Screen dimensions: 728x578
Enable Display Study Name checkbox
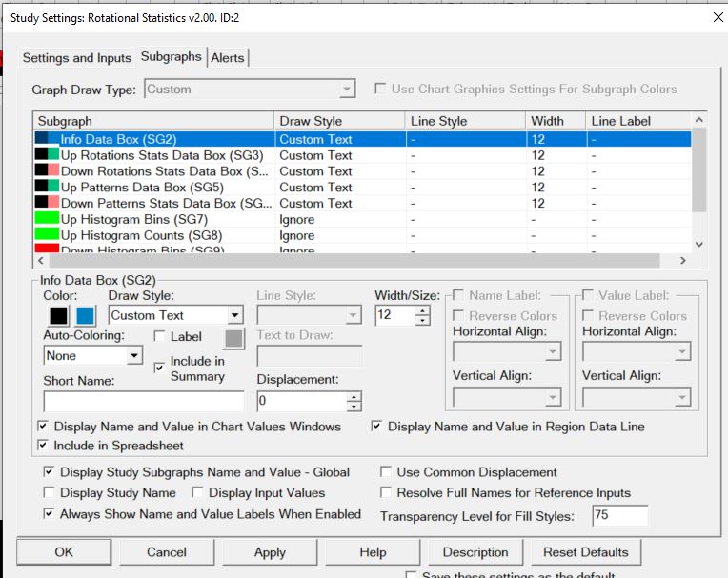tap(49, 492)
